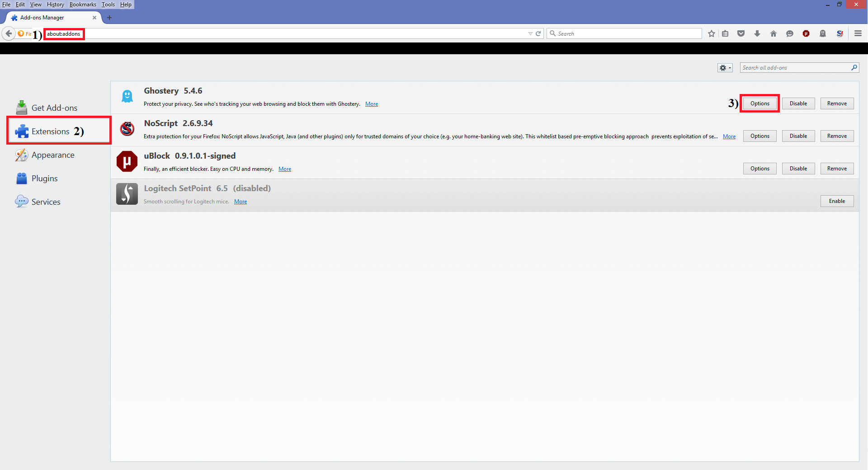This screenshot has height=470, width=868.
Task: Enable the Logitech SetPoint extension
Action: coord(836,201)
